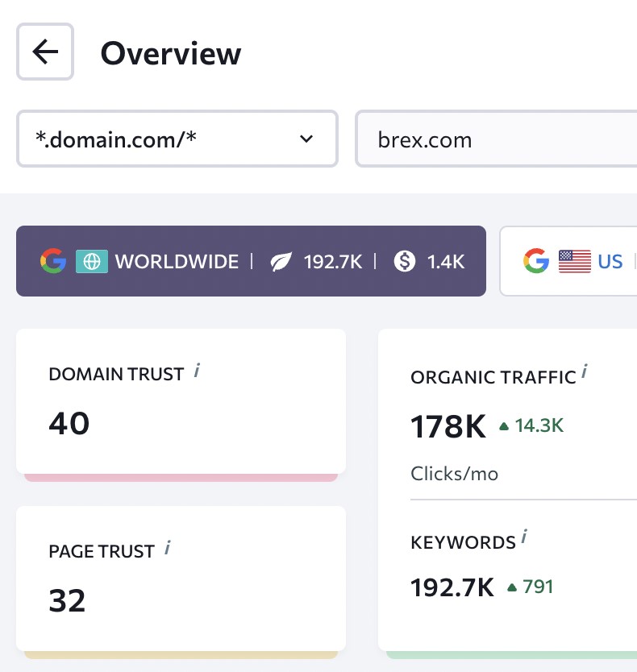637x672 pixels.
Task: Click the organic traffic value 178K
Action: (448, 427)
